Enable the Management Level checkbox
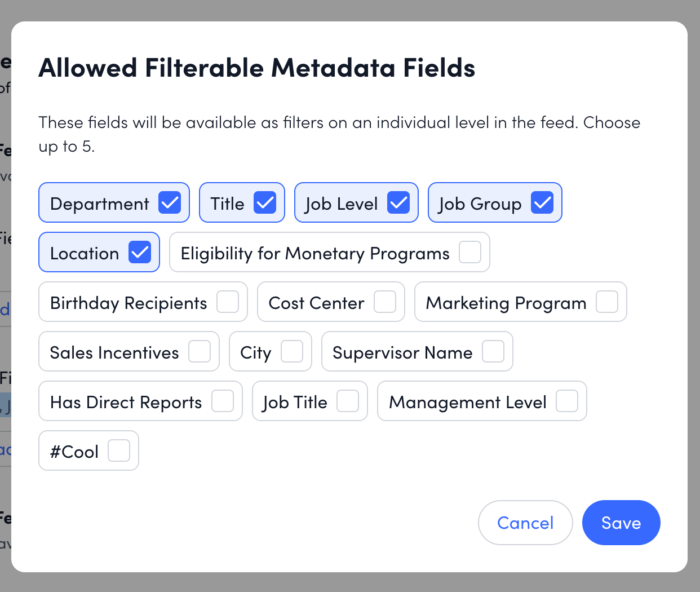The width and height of the screenshot is (700, 592). (567, 401)
